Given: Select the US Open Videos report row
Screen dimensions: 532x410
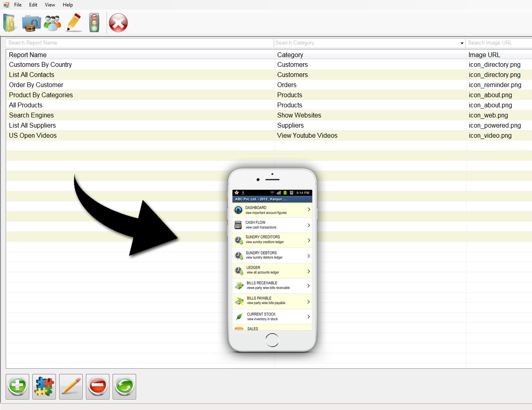Looking at the screenshot, I should point(33,136).
